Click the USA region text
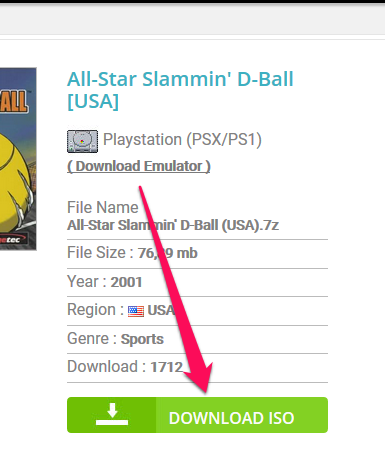This screenshot has height=460, width=385. 161,311
